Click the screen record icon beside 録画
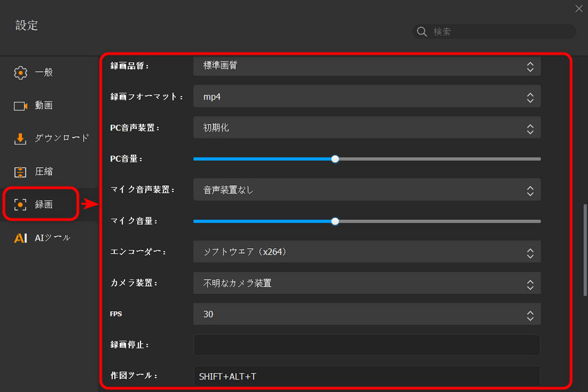 (20, 205)
